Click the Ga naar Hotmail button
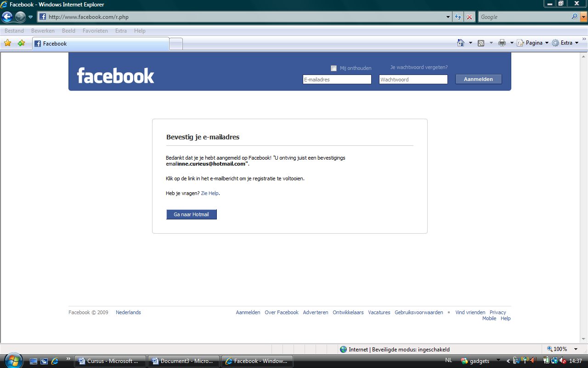The width and height of the screenshot is (588, 368). 191,214
